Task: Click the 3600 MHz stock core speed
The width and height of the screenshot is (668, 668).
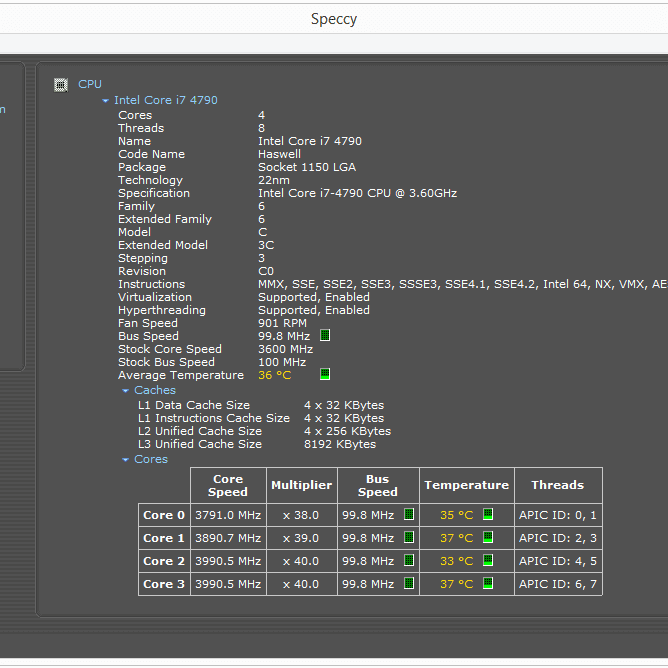Action: tap(285, 349)
